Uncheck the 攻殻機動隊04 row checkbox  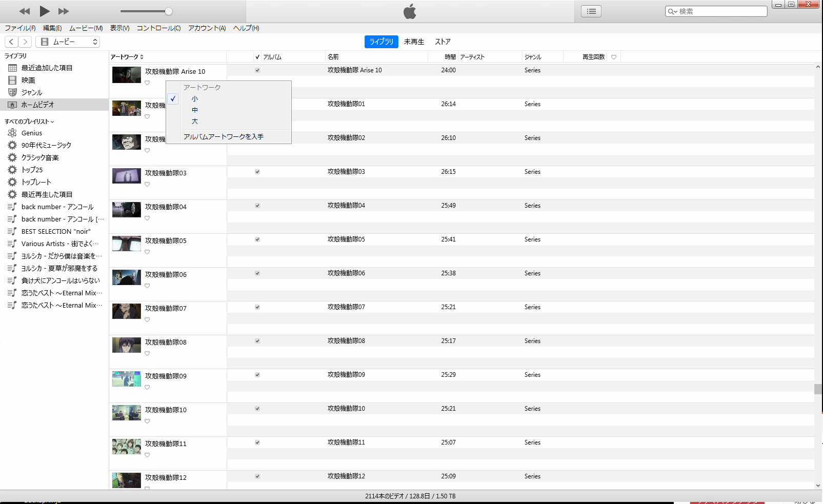257,206
